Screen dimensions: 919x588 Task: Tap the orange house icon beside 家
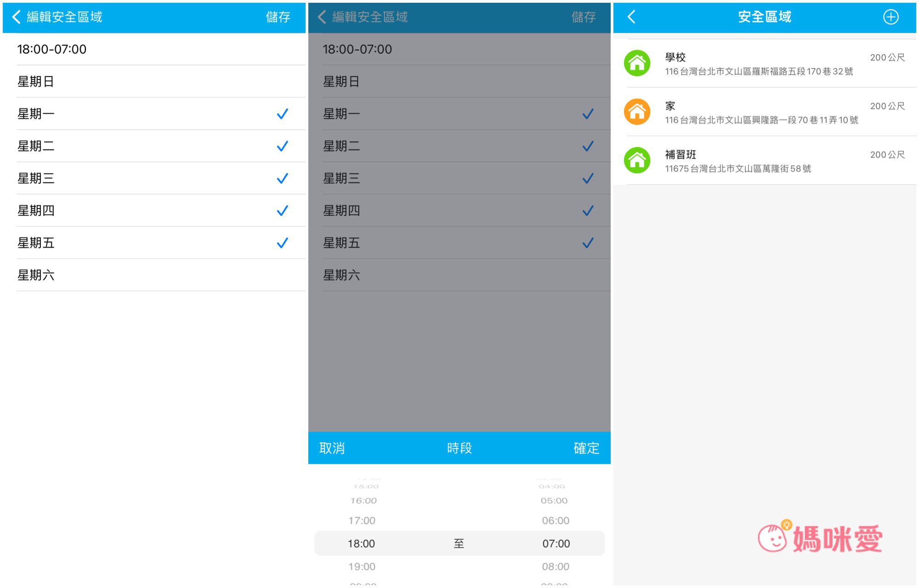[637, 112]
